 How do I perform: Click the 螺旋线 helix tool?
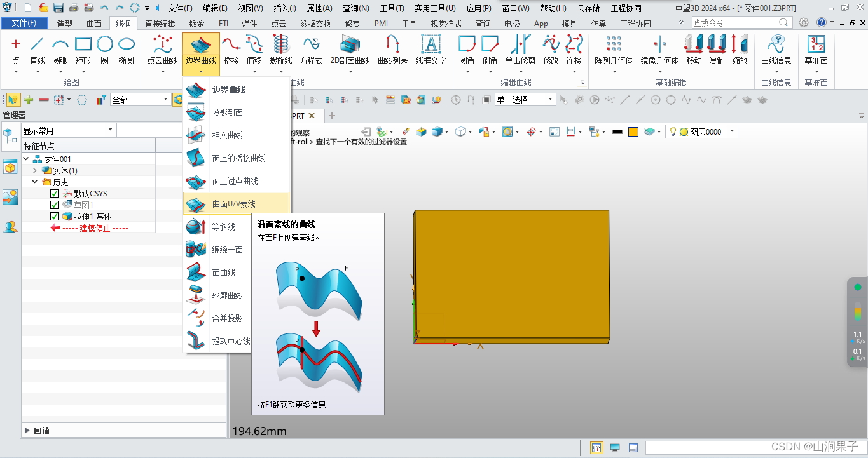point(280,50)
